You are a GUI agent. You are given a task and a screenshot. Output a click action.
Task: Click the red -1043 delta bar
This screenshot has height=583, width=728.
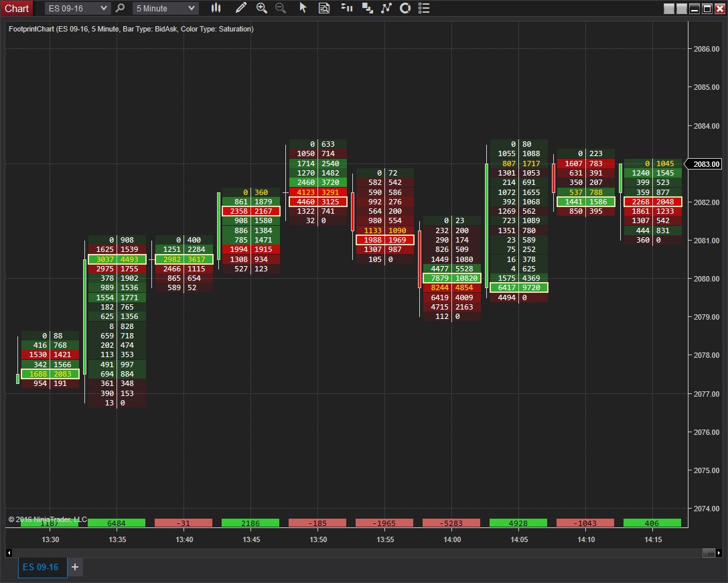(585, 523)
